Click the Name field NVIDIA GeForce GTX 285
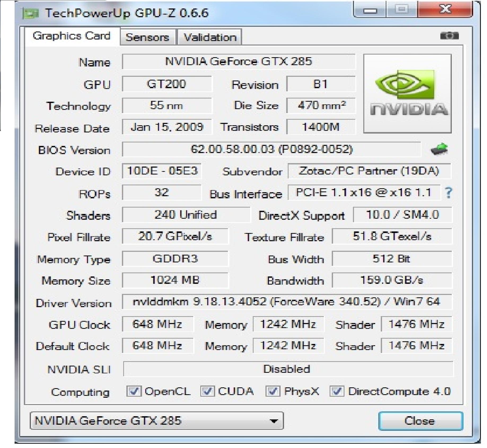Image resolution: width=487 pixels, height=448 pixels. (x=239, y=62)
